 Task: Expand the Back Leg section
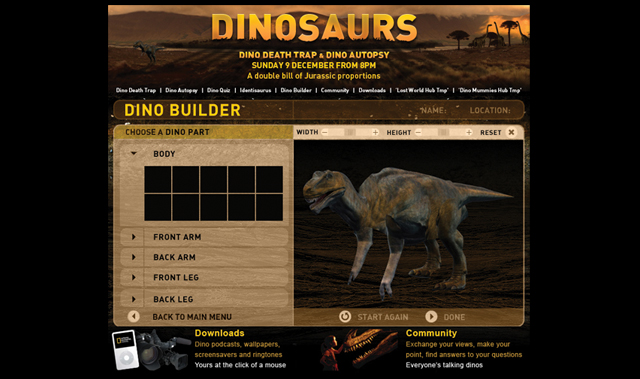(x=133, y=299)
